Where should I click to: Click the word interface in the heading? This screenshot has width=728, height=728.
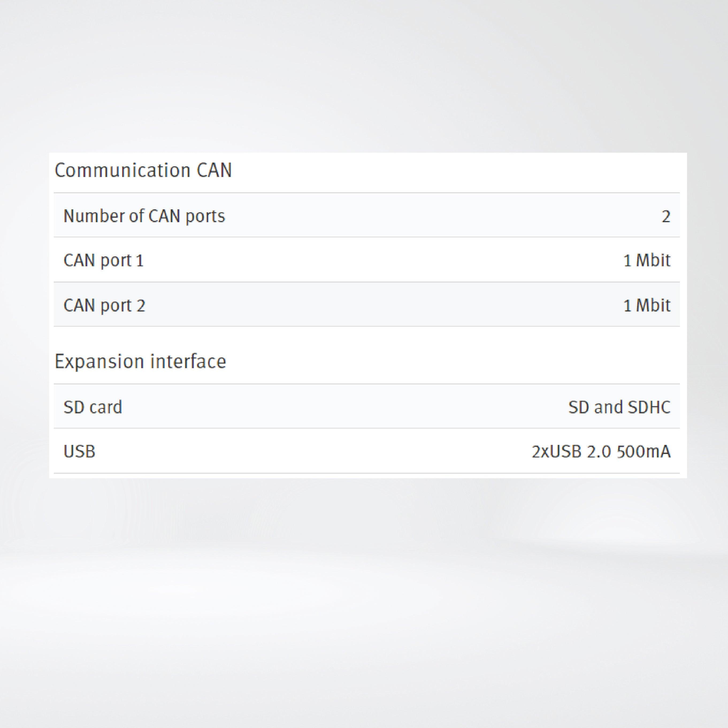click(x=188, y=361)
